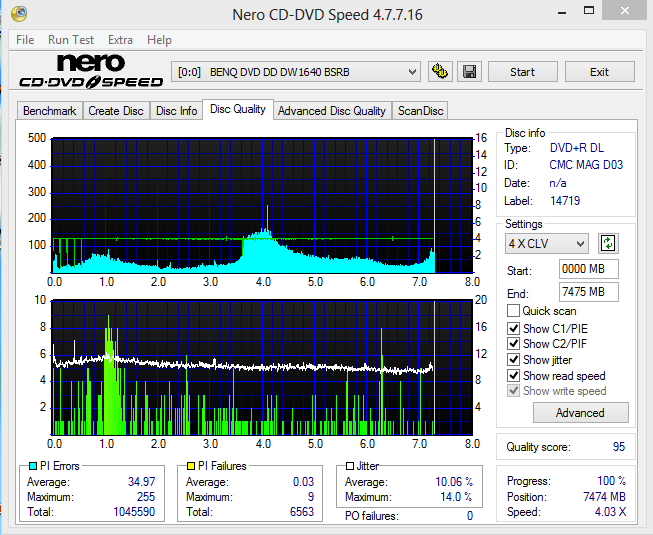Click the Quality score value 95
The width and height of the screenshot is (653, 535).
pos(619,447)
